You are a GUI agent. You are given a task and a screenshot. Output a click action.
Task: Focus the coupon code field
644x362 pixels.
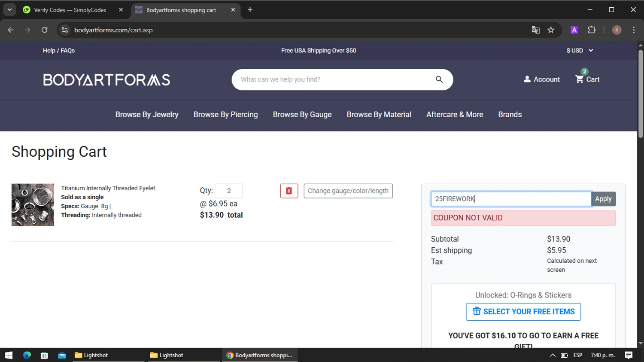click(511, 199)
